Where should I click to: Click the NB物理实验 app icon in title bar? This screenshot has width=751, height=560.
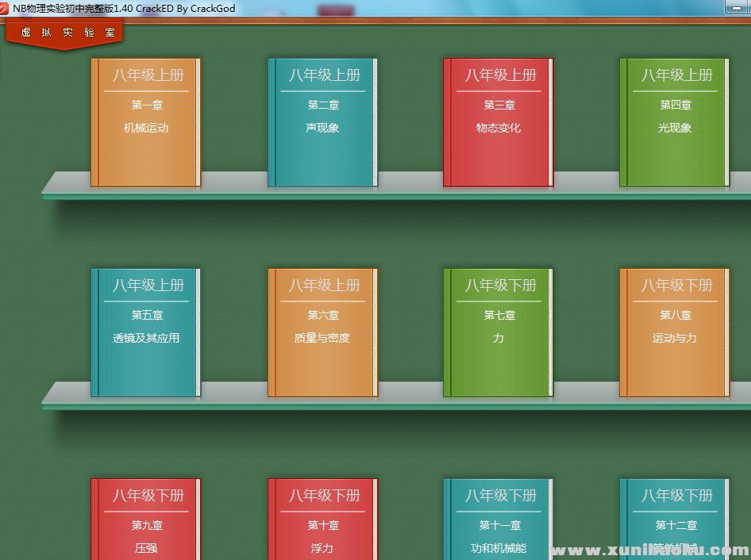pos(5,8)
